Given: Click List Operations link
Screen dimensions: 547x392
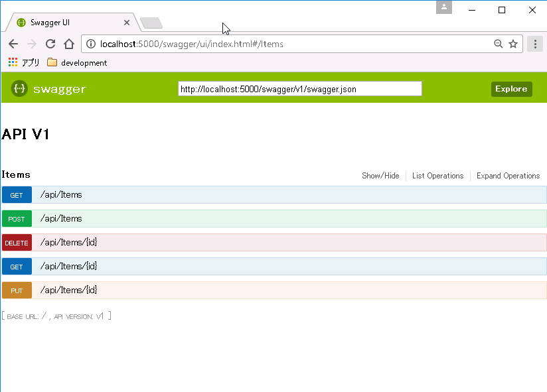Looking at the screenshot, I should (x=438, y=176).
